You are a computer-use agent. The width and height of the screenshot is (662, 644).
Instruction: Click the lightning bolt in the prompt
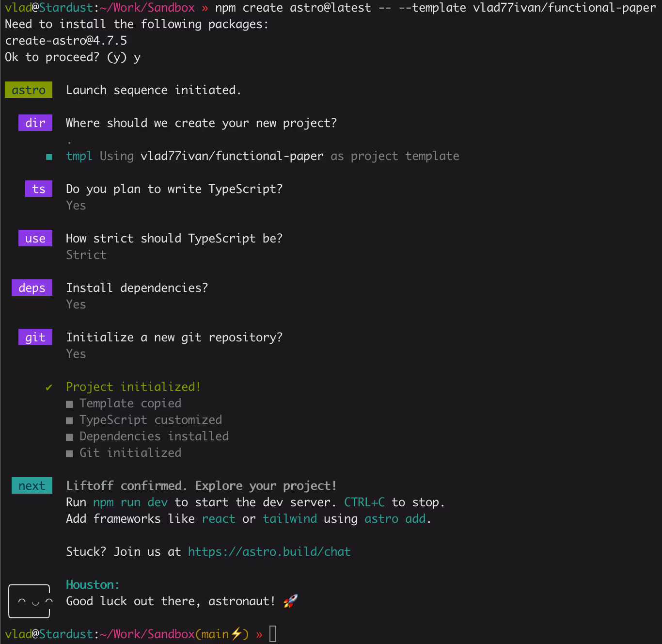(236, 634)
